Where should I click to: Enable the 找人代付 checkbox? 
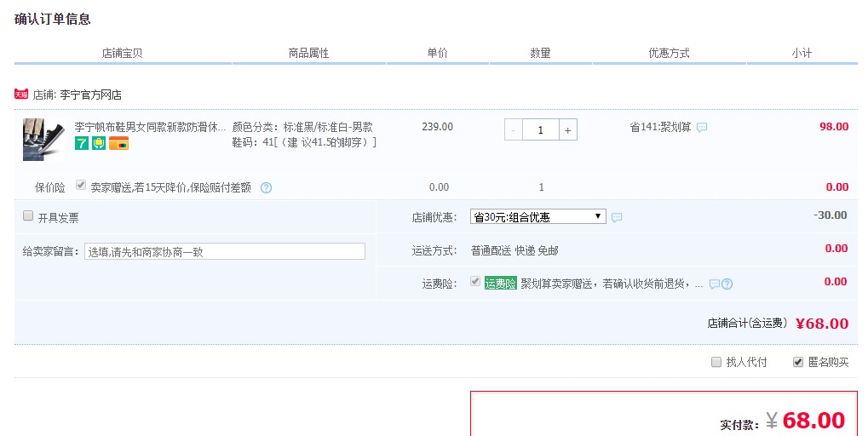coord(716,362)
